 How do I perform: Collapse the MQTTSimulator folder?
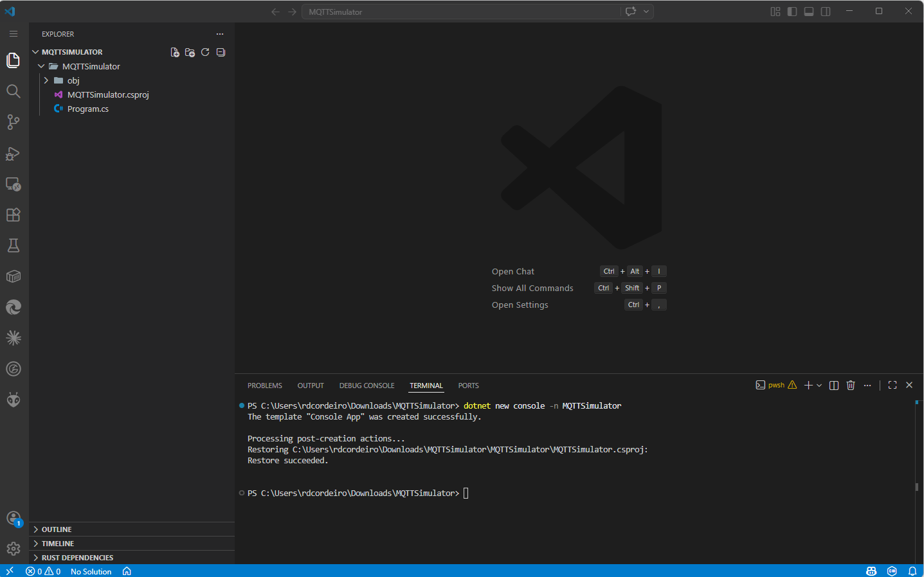(41, 66)
